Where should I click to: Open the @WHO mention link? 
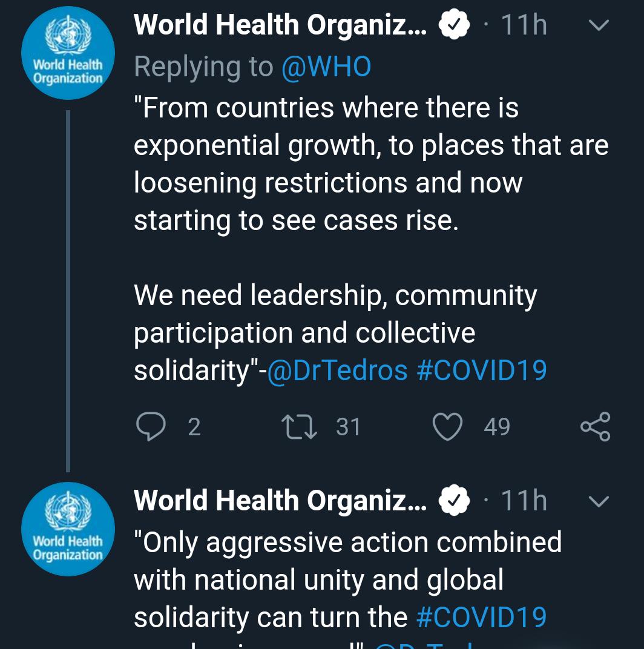[x=326, y=67]
